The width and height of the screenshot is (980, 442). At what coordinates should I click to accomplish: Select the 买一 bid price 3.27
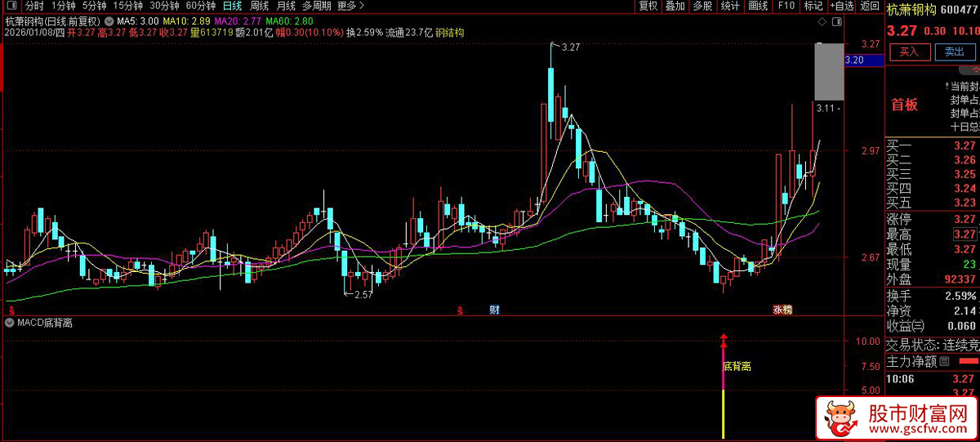coord(965,146)
